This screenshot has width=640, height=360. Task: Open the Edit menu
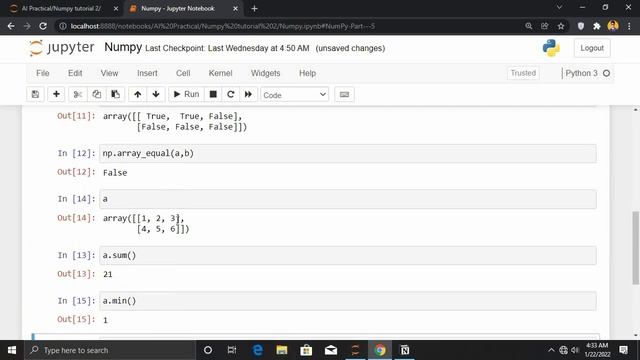(x=75, y=73)
